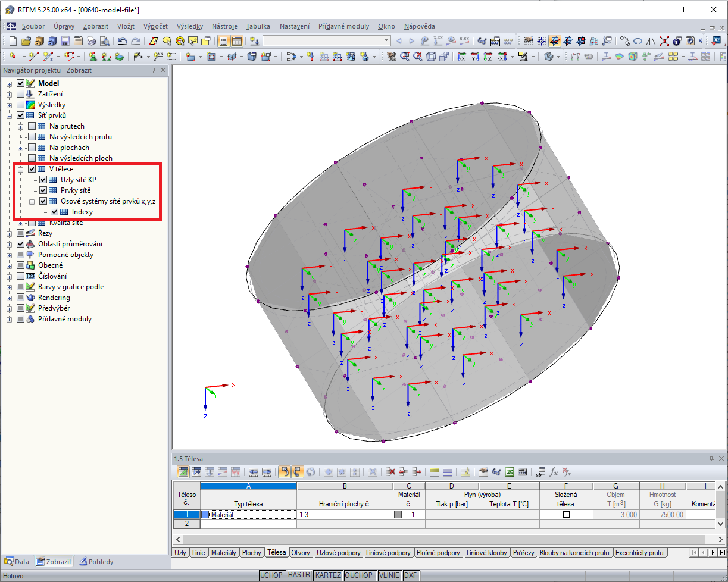Image resolution: width=728 pixels, height=582 pixels.
Task: Expand the Model tree node
Action: [x=10, y=83]
